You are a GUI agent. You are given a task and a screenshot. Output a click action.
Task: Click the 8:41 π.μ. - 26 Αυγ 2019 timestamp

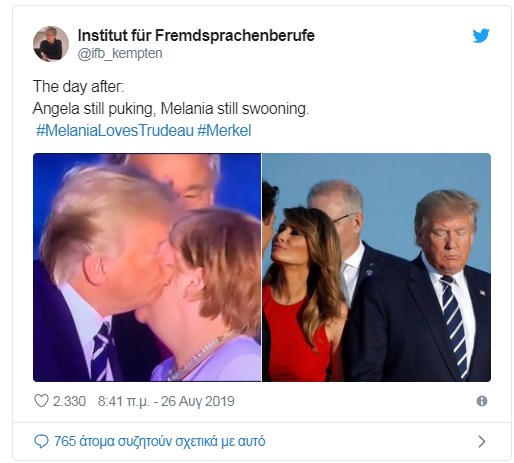(x=166, y=401)
